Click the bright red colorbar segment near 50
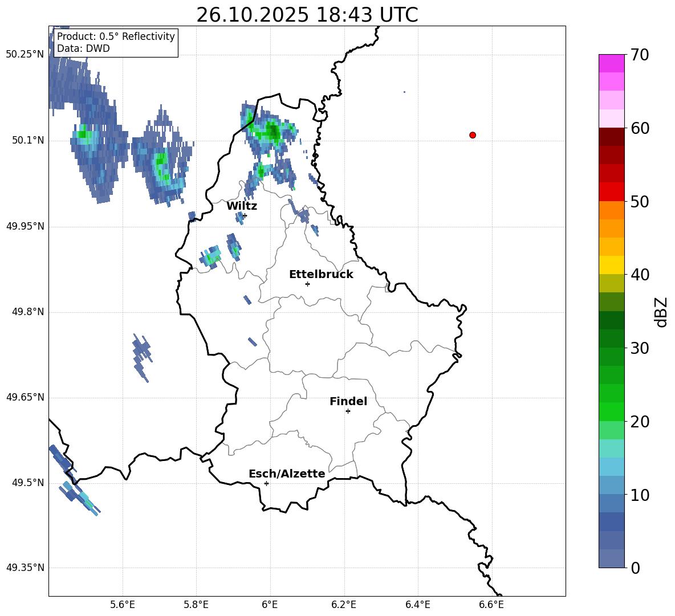The width and height of the screenshot is (675, 616). (x=611, y=192)
